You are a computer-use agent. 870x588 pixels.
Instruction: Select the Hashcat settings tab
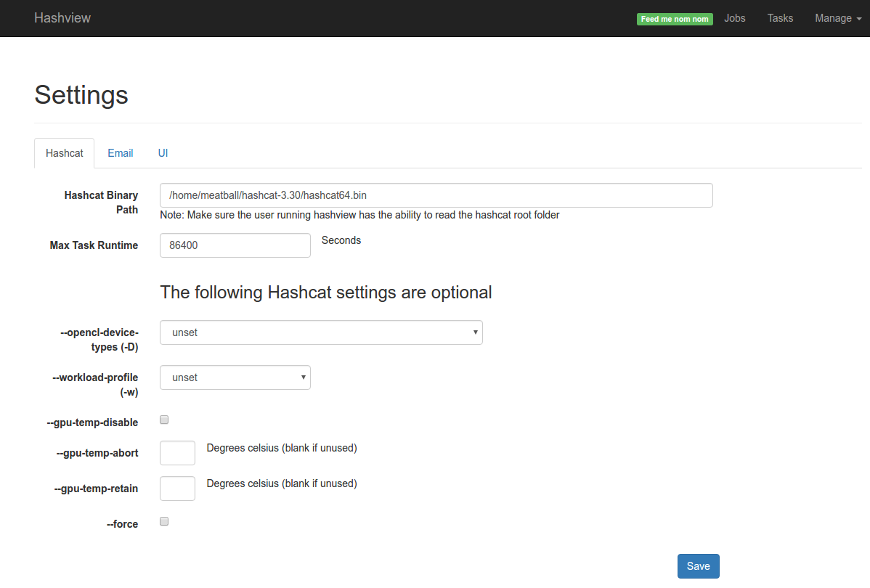pyautogui.click(x=65, y=153)
